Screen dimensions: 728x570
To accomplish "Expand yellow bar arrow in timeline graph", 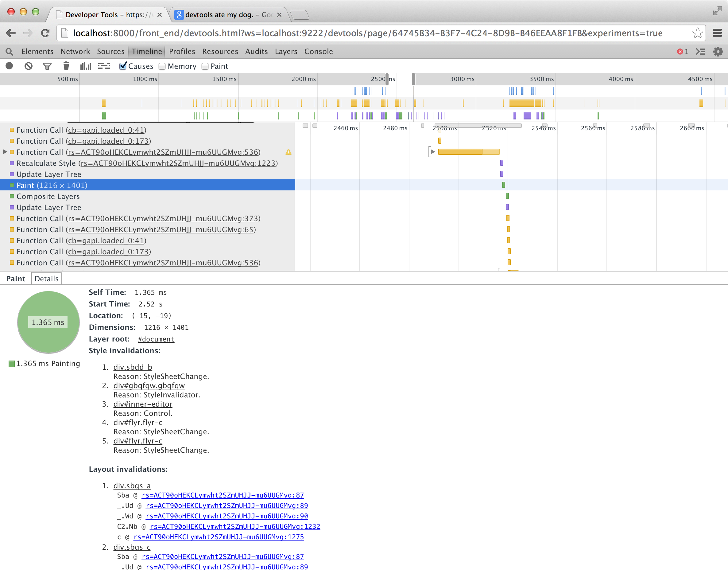I will [432, 152].
